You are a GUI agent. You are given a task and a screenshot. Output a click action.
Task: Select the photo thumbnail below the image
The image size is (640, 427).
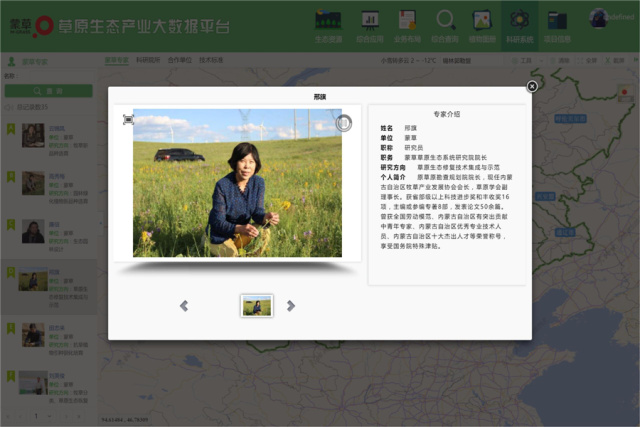tap(257, 306)
